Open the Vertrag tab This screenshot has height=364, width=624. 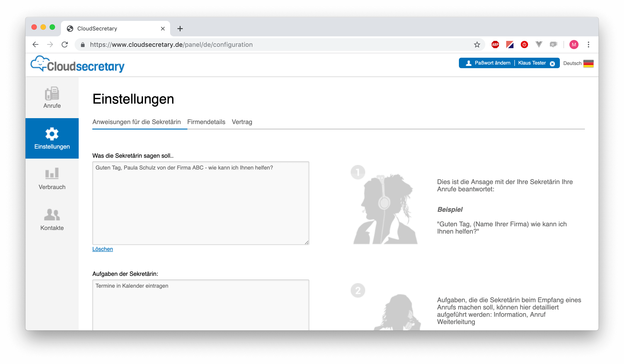[242, 122]
